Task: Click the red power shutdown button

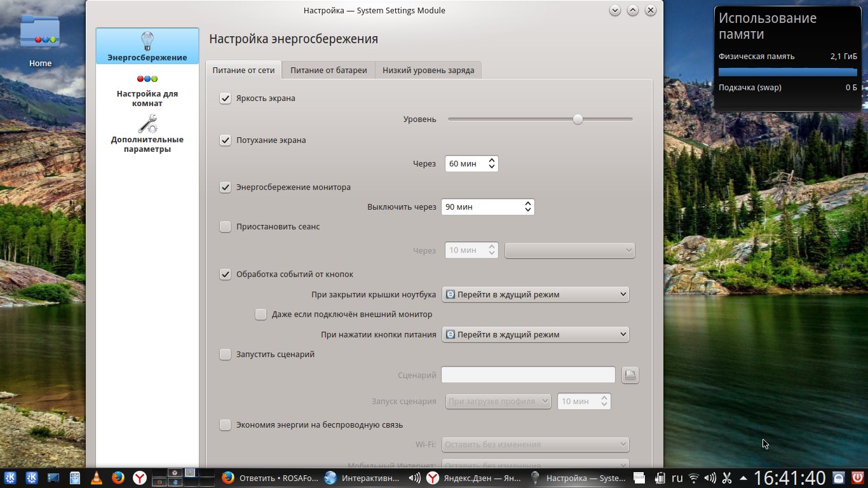Action: click(x=858, y=478)
